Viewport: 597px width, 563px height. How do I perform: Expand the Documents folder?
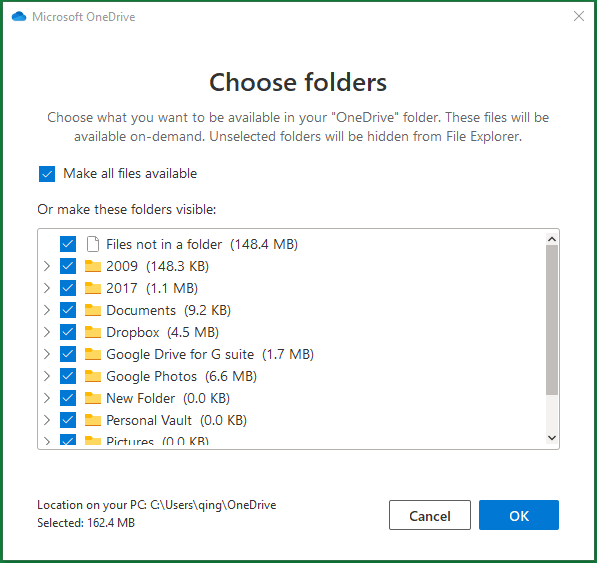pos(47,310)
